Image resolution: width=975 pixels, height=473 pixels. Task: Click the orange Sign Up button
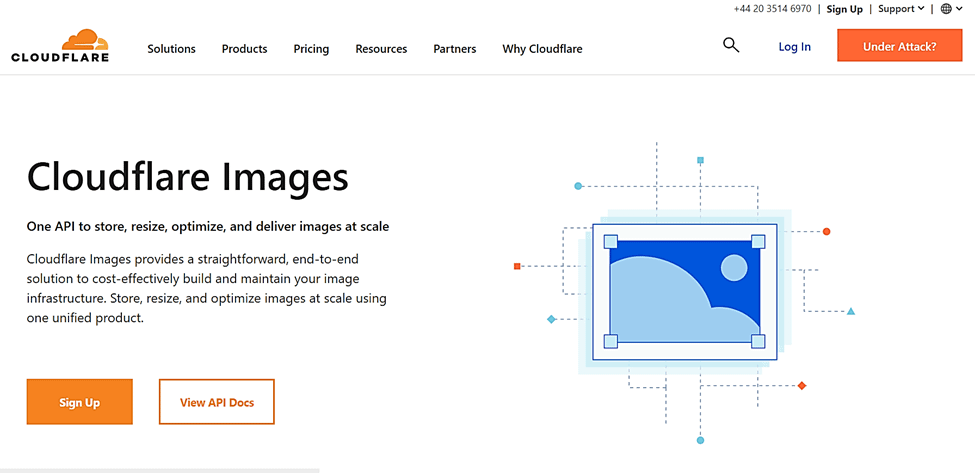(x=80, y=402)
